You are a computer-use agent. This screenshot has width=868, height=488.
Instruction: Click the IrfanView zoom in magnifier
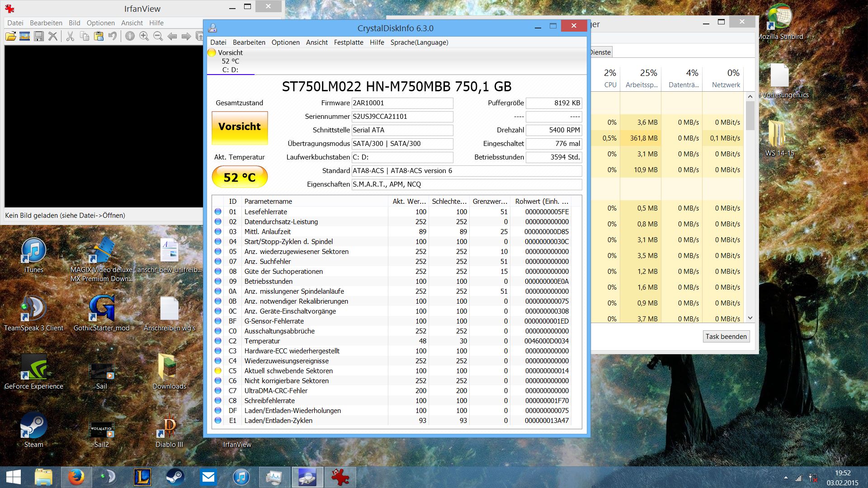pyautogui.click(x=144, y=36)
